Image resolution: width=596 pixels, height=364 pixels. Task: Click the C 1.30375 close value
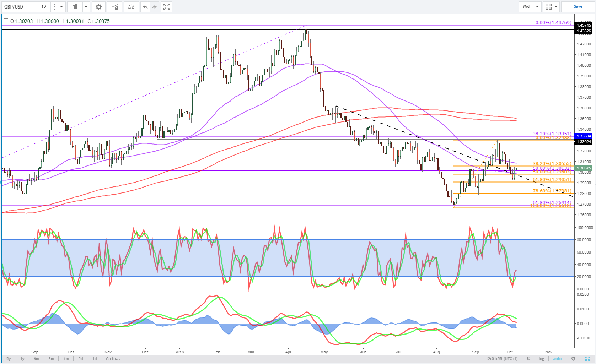99,21
